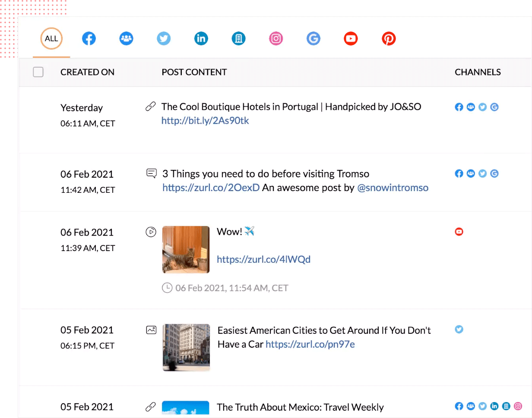Viewport: 532px width, 418px height.
Task: Click Twitter channel icon on Tromso row
Action: click(x=483, y=173)
